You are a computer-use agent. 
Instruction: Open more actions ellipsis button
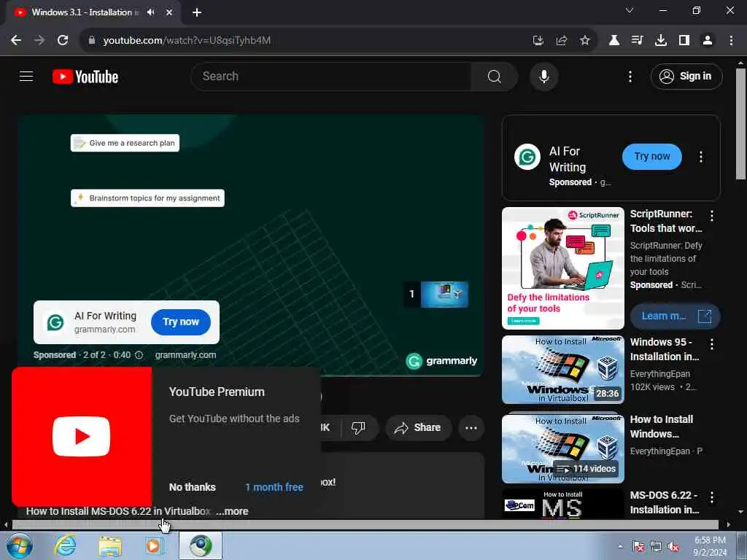471,427
